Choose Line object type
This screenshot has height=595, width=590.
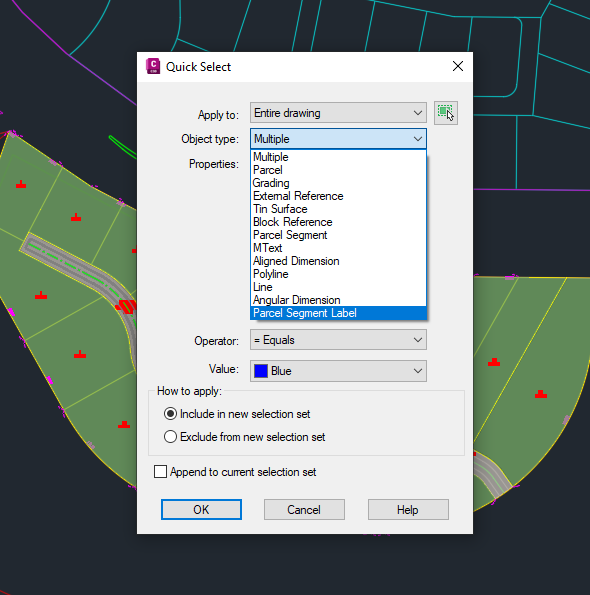[x=338, y=287]
